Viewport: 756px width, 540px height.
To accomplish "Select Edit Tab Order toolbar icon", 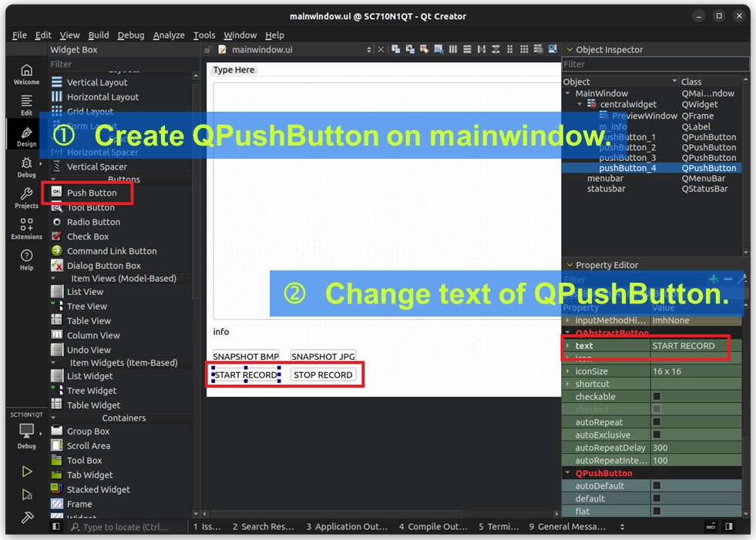I will click(438, 49).
